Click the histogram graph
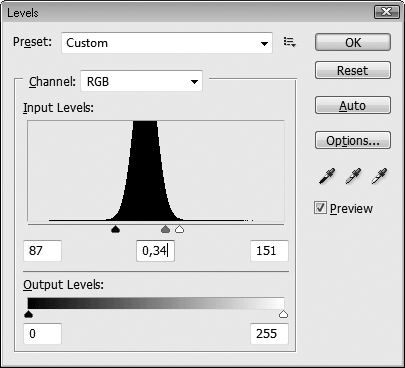This screenshot has height=368, width=405. pos(156,171)
